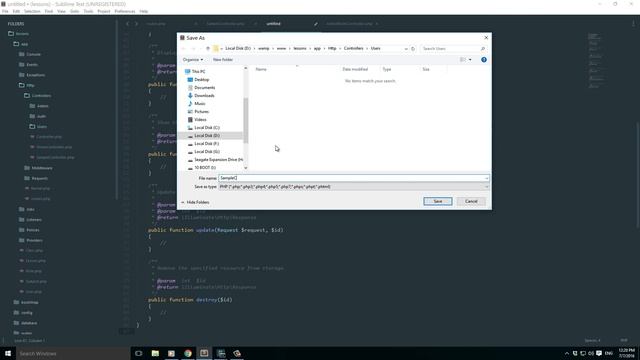
Task: Click 'lessons' in the address breadcrumb
Action: 300,48
